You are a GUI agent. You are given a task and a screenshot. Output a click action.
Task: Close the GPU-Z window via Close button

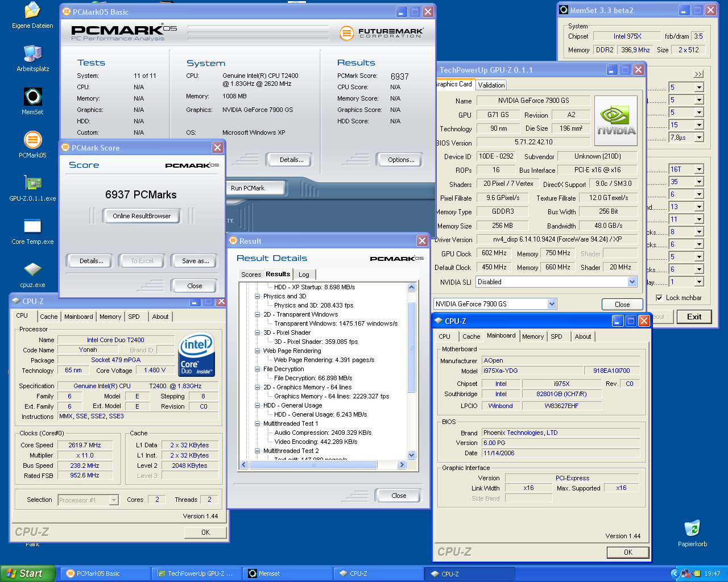click(622, 304)
